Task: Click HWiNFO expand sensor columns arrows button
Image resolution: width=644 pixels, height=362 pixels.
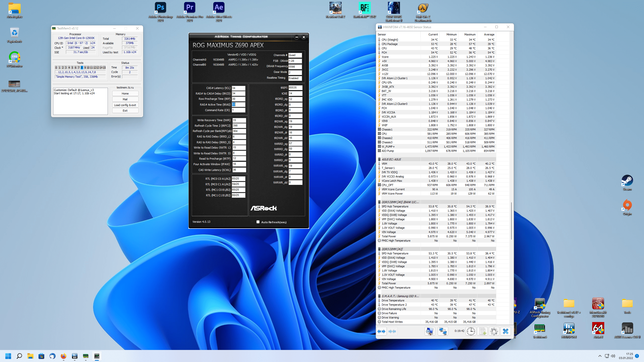Action: 381,331
